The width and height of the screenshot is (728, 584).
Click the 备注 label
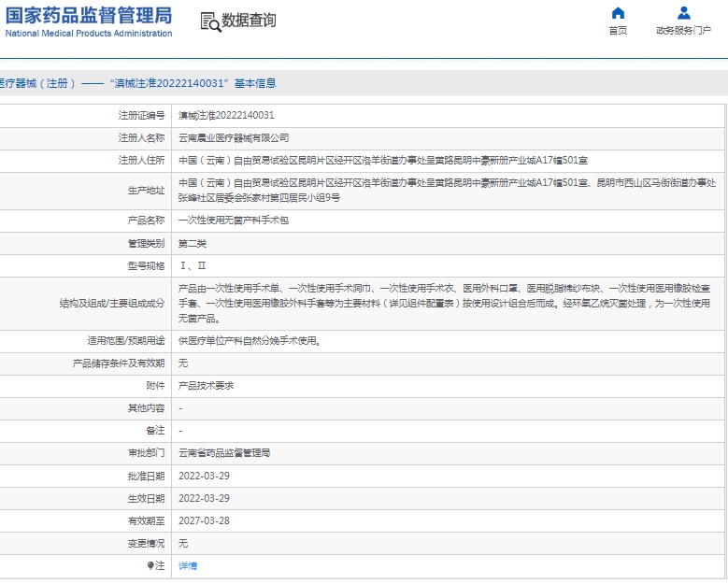155,431
